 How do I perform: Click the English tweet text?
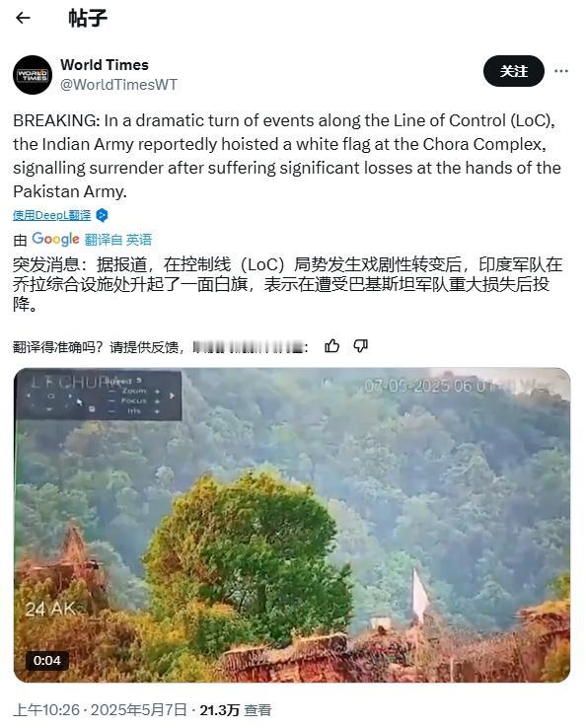click(x=287, y=156)
